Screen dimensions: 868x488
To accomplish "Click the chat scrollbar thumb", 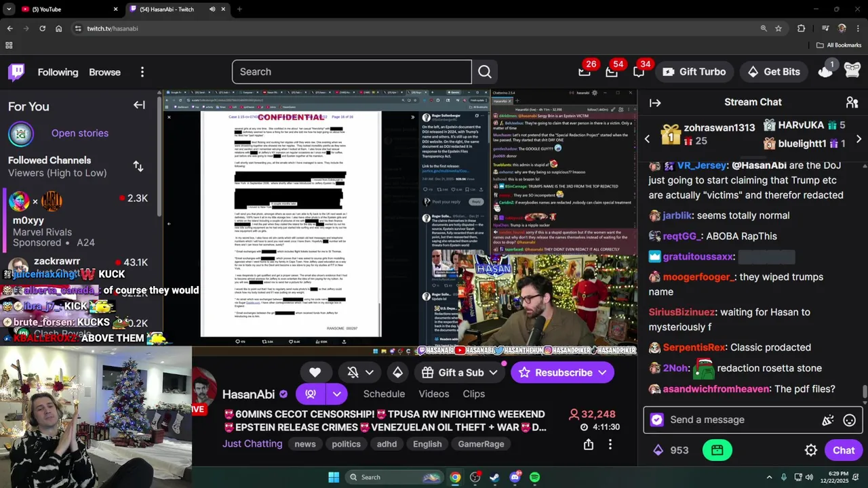I will tap(864, 392).
